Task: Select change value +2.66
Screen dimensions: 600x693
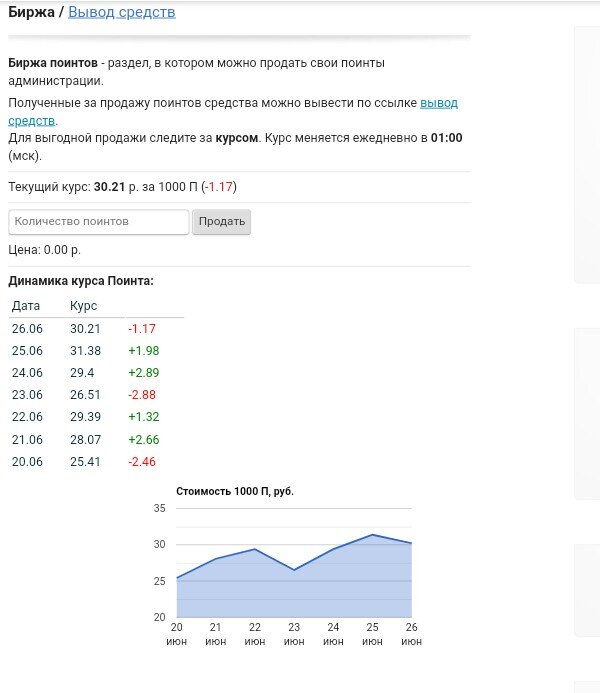Action: 144,440
